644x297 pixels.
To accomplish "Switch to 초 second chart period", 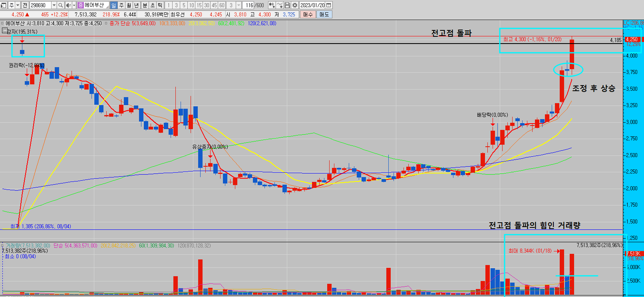I will point(153,5).
